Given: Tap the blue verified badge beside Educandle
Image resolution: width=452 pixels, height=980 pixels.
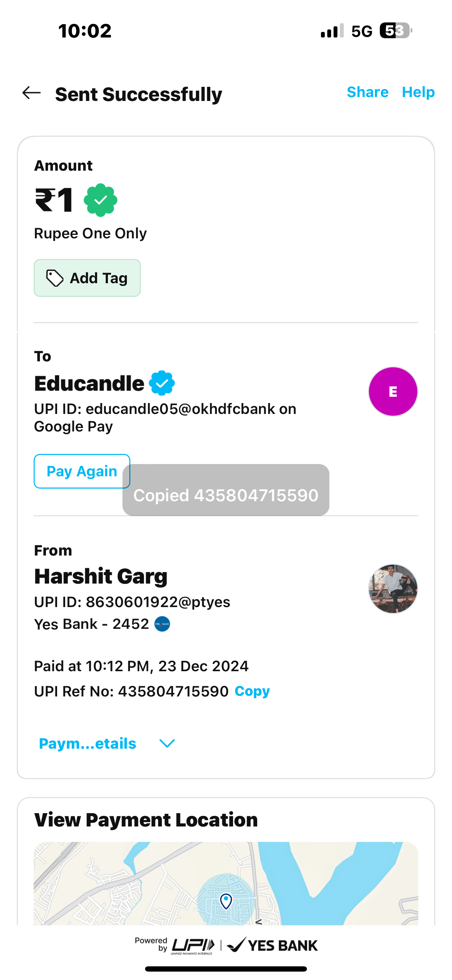Looking at the screenshot, I should pos(162,383).
